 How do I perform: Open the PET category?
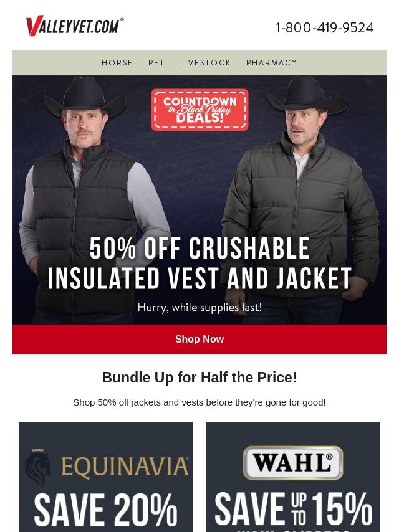coord(156,63)
